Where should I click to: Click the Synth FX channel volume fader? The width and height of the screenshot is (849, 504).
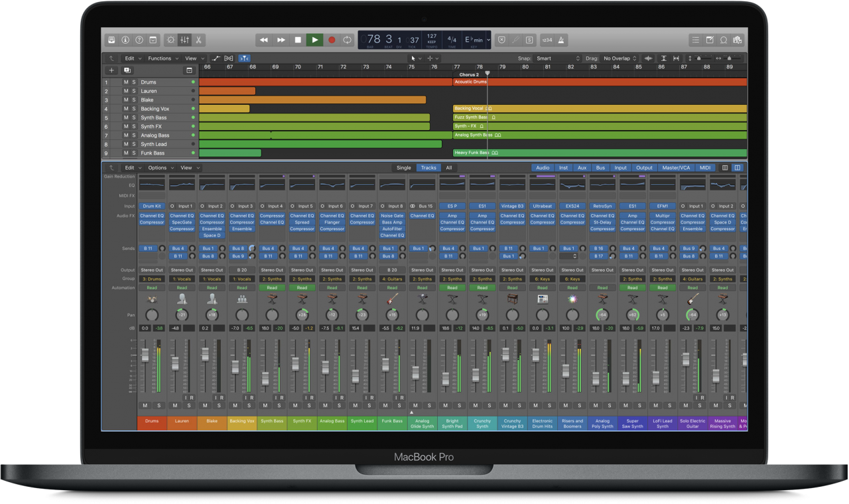295,363
